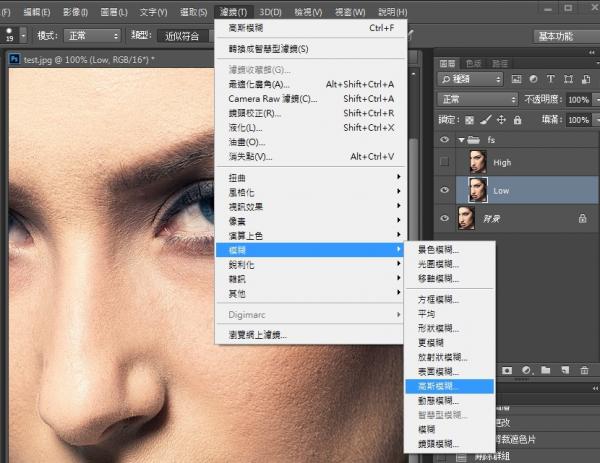Show the High layer visibility
The image size is (600, 463).
[446, 162]
